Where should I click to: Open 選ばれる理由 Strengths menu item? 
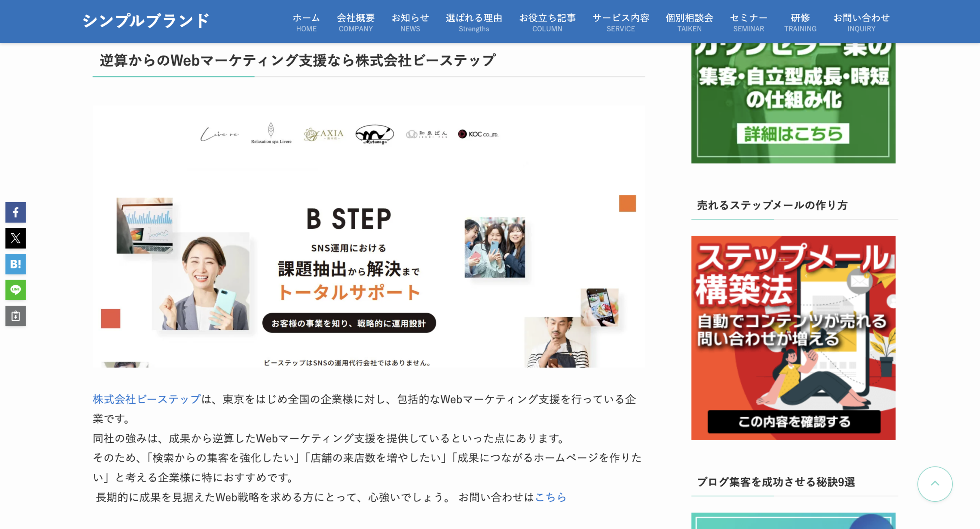pyautogui.click(x=474, y=23)
